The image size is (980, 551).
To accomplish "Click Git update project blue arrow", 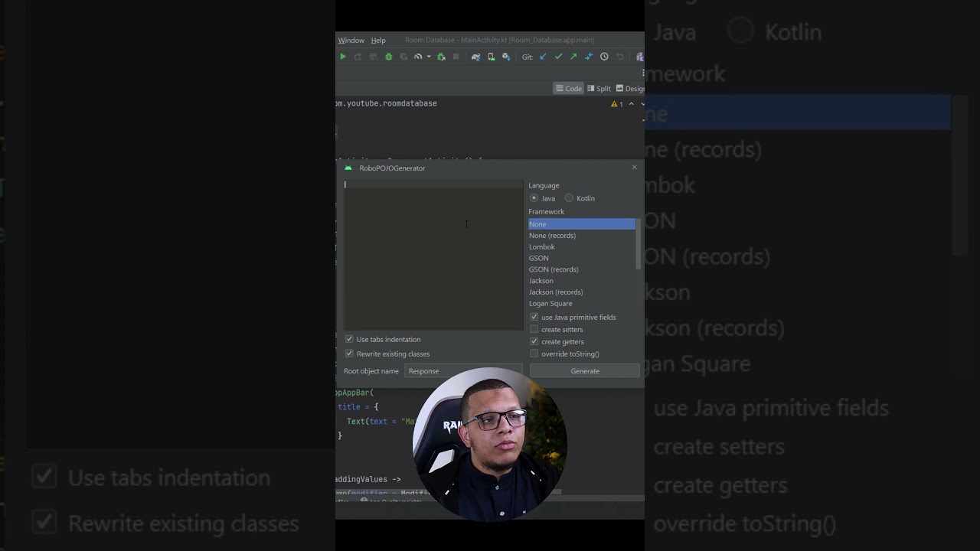I will coord(543,57).
